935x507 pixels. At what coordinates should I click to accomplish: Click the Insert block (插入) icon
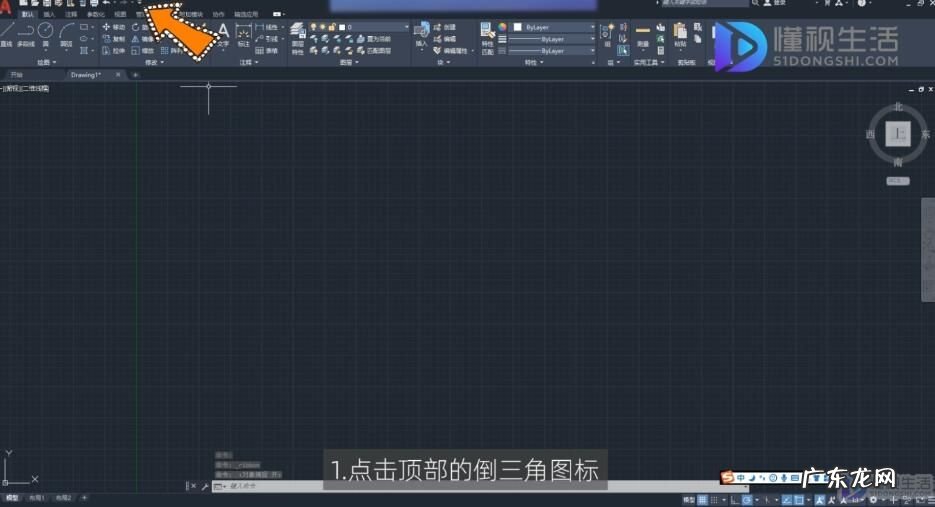tap(422, 34)
